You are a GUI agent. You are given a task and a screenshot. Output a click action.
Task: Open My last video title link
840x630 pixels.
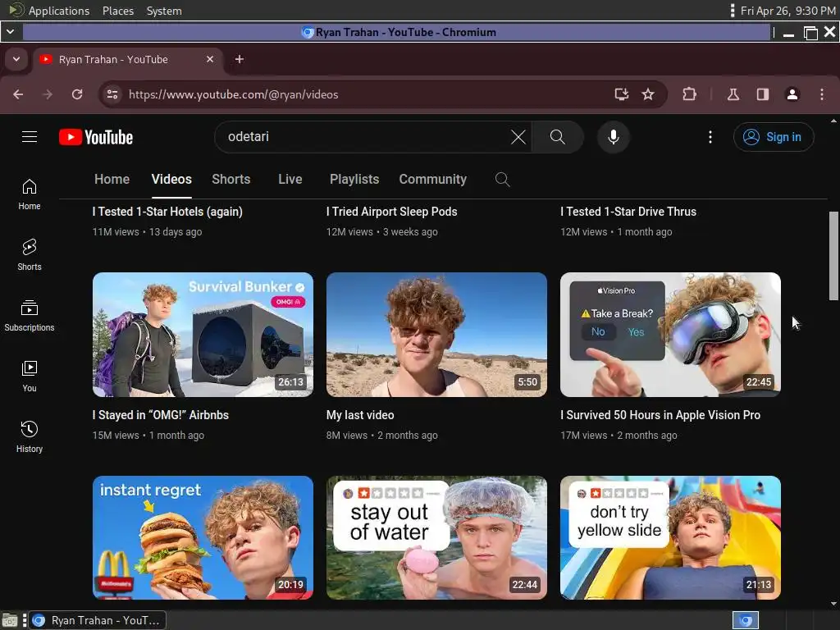pos(360,415)
